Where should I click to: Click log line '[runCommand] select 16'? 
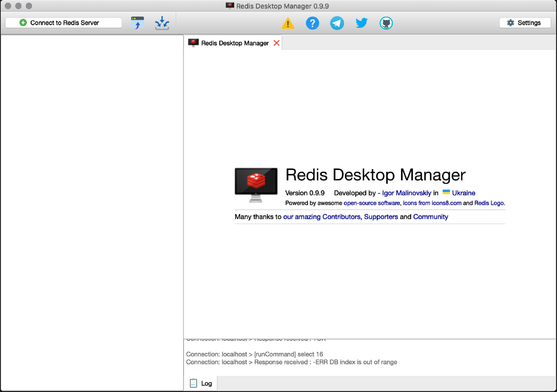pos(254,354)
